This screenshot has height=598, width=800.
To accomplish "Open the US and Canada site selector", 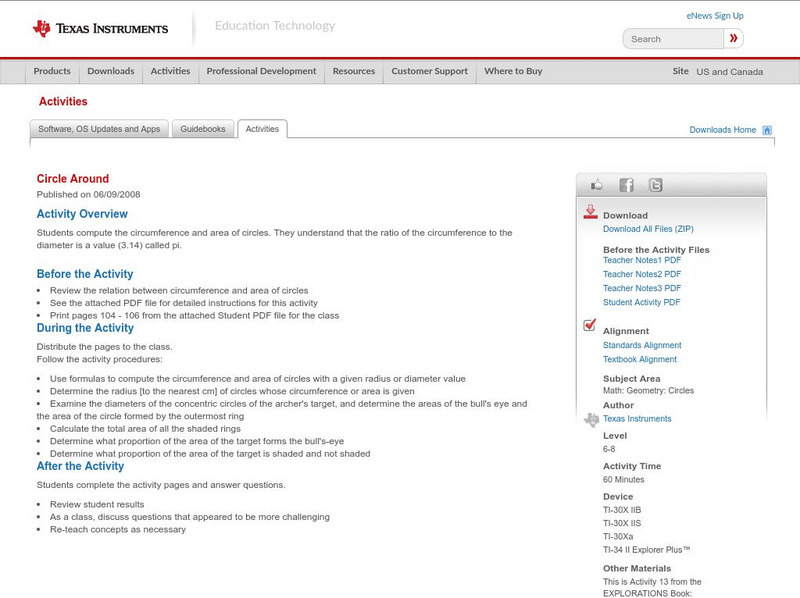I will (730, 72).
